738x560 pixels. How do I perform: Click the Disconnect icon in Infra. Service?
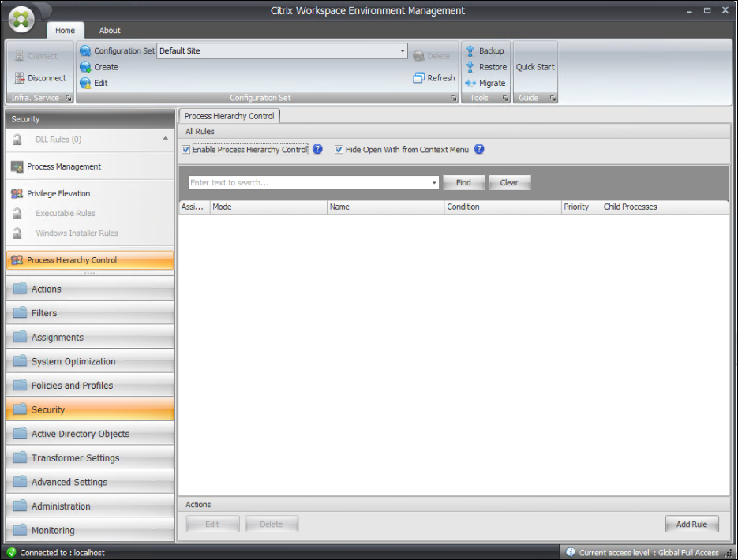pos(19,77)
